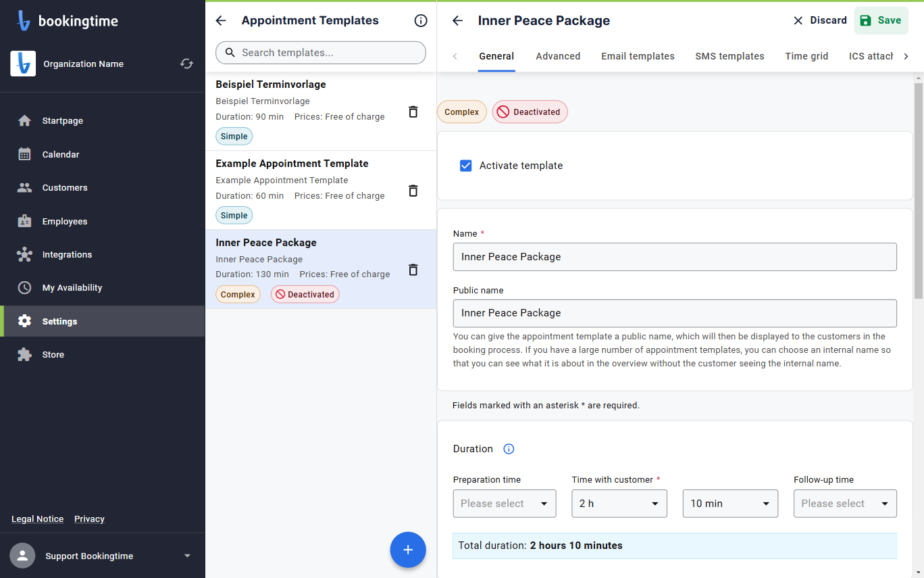
Task: Add a new appointment template
Action: tap(408, 550)
